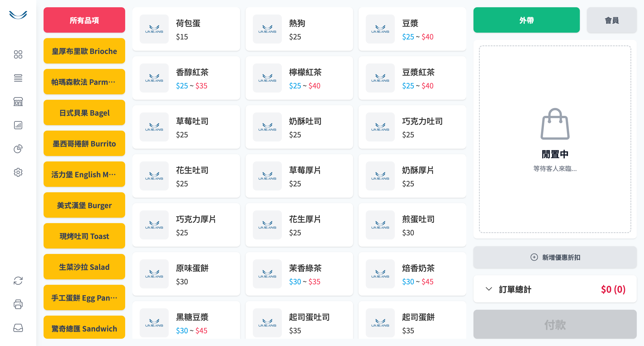Click the pie chart analytics icon
This screenshot has height=346, width=644.
click(18, 149)
